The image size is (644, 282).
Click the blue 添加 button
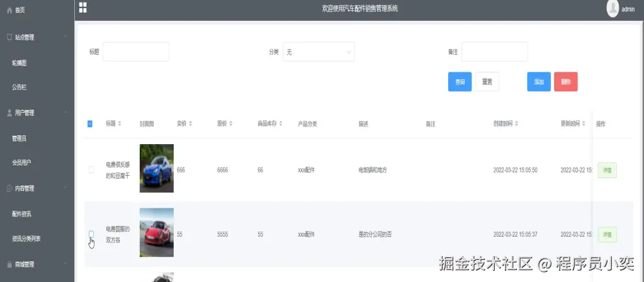(539, 82)
